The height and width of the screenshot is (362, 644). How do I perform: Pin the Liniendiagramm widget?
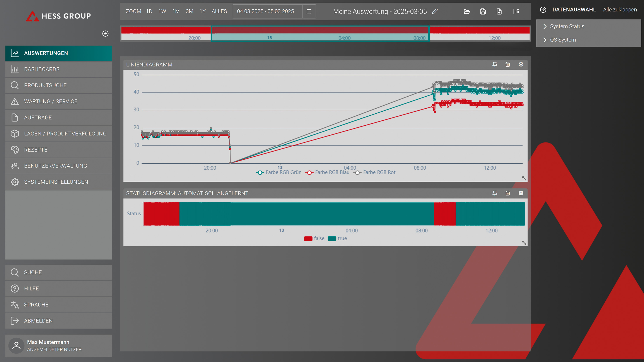(494, 65)
